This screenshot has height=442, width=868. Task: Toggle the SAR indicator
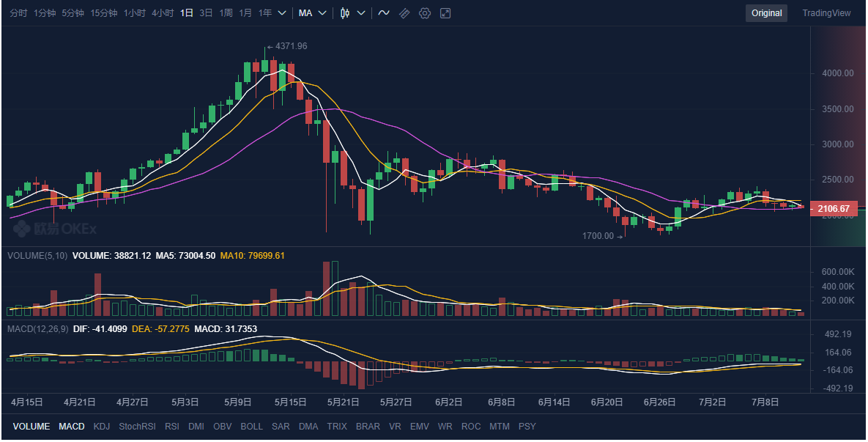[281, 427]
